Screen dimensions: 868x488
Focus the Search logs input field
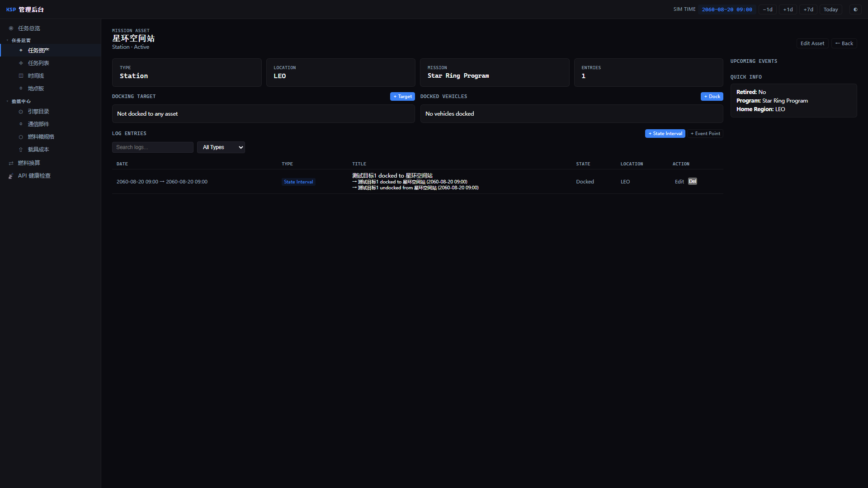[x=153, y=147]
